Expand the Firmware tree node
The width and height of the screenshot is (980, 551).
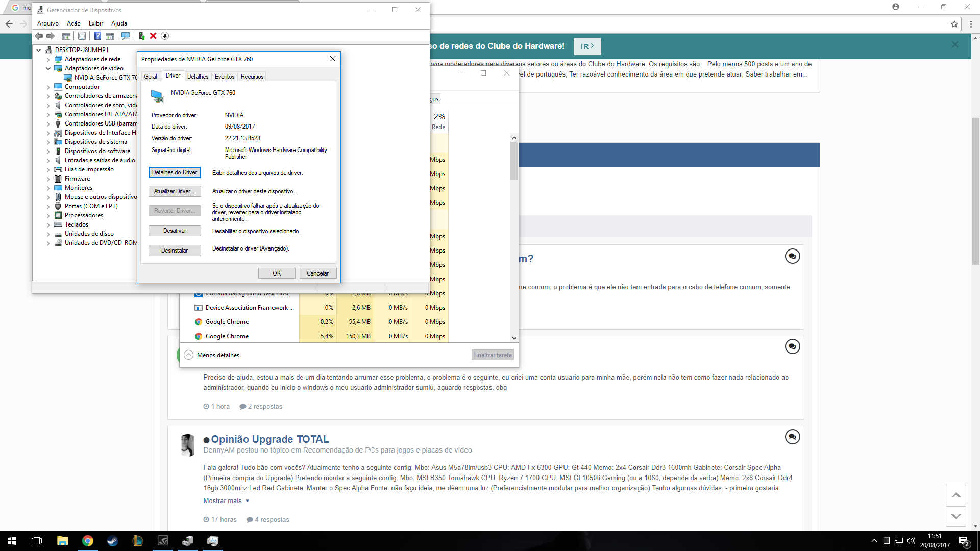[48, 179]
